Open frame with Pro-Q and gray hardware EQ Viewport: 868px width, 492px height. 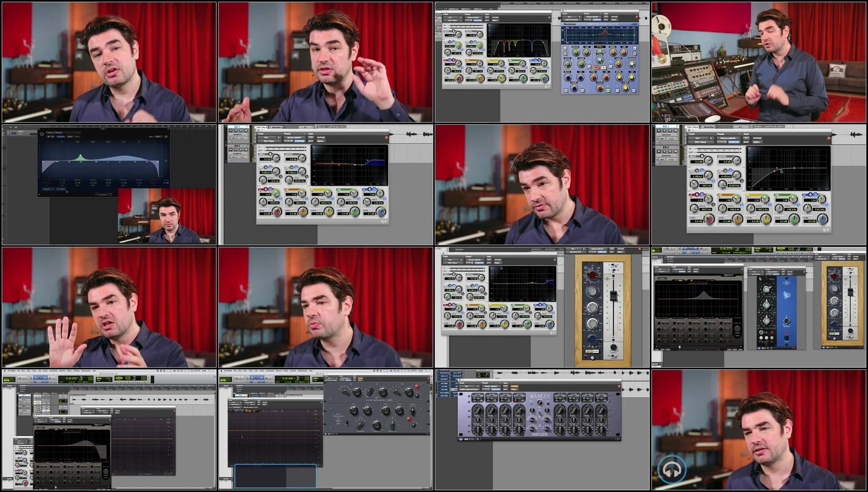325,430
